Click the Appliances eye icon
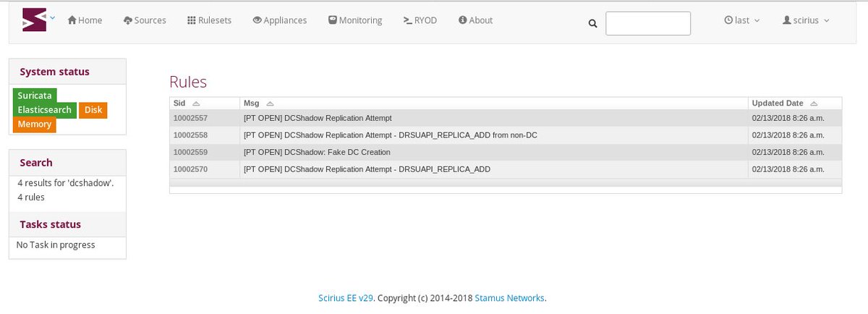Image resolution: width=868 pixels, height=314 pixels. coord(258,20)
